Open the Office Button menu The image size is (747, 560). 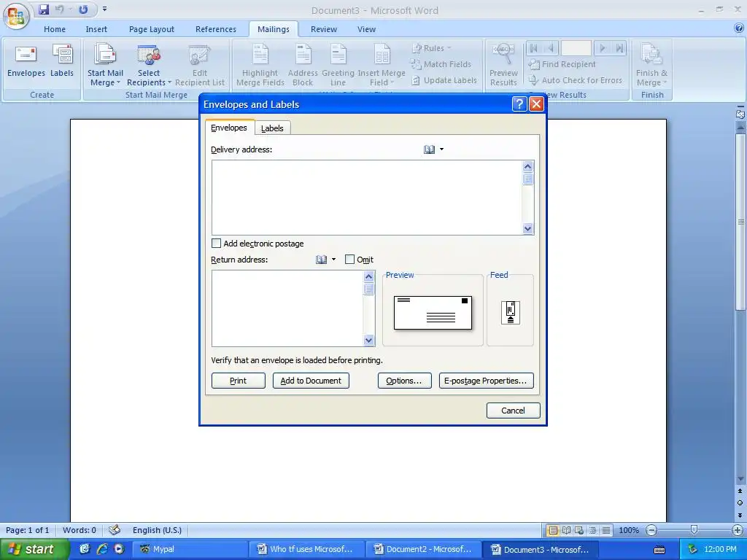point(16,16)
